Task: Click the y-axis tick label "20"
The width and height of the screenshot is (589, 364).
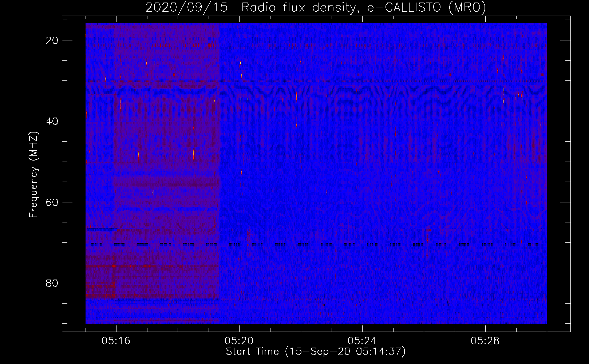Action: pyautogui.click(x=52, y=40)
